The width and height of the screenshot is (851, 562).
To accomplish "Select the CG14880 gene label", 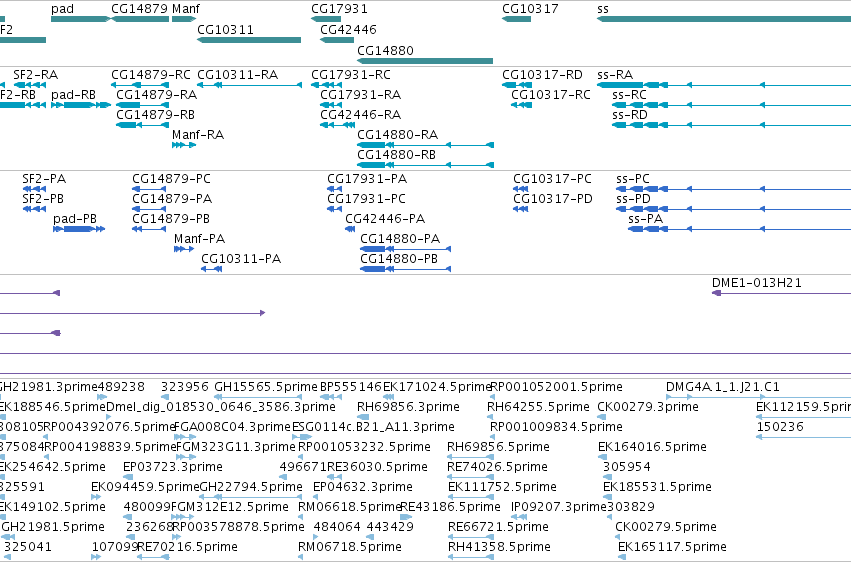I will [x=385, y=51].
